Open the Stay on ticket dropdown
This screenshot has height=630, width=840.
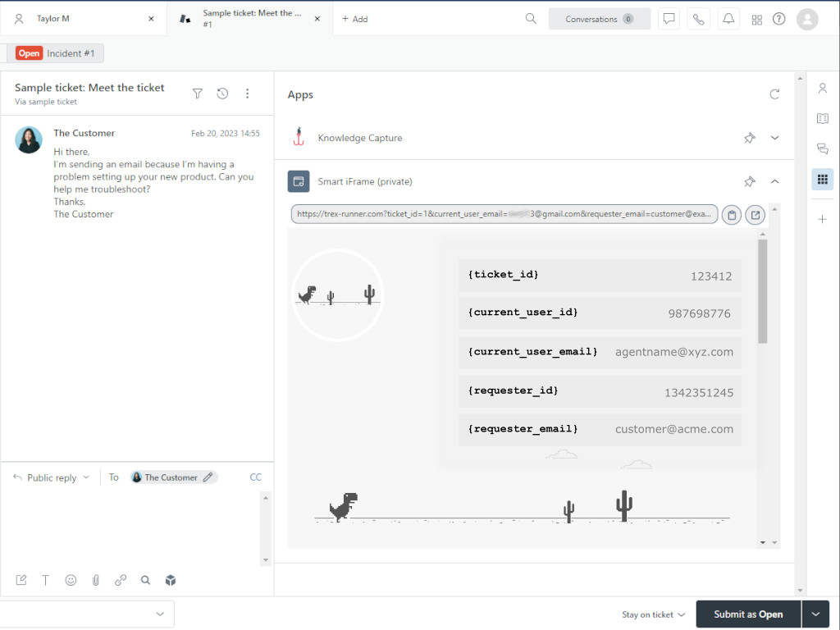click(653, 614)
